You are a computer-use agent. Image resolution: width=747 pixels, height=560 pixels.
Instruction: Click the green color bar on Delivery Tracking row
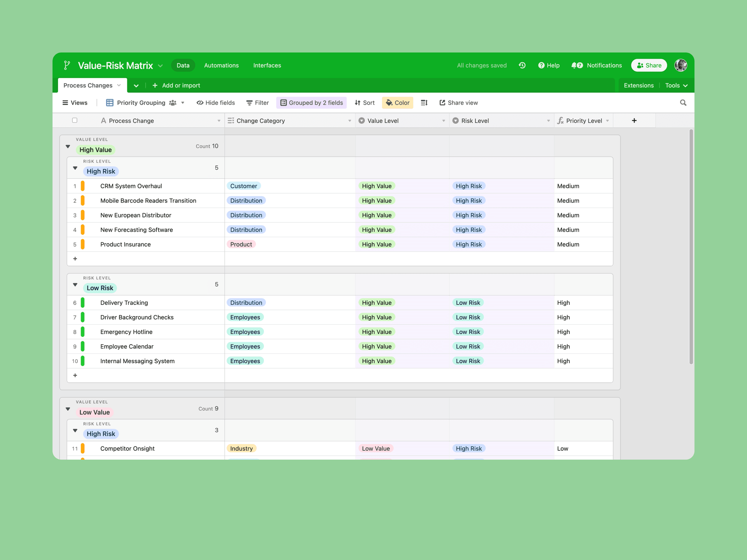(82, 303)
